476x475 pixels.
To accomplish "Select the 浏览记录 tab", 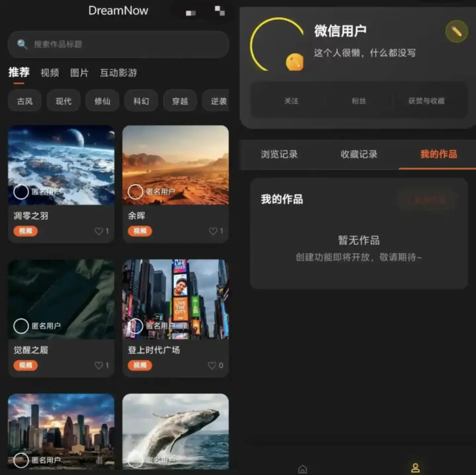I will pos(279,154).
